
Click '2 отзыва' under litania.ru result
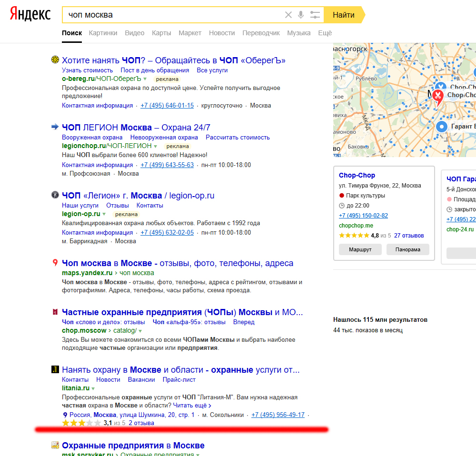(x=141, y=423)
